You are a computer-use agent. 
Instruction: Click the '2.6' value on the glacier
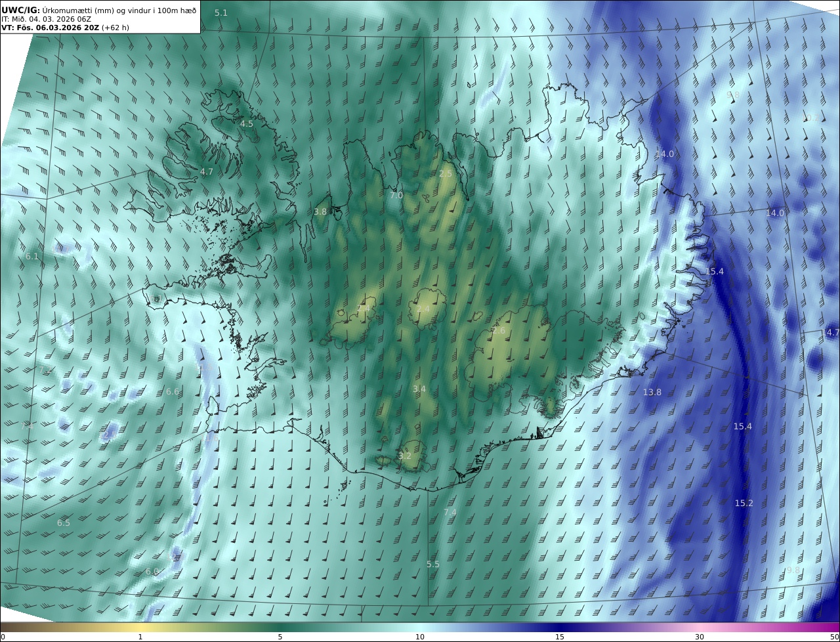coord(499,331)
